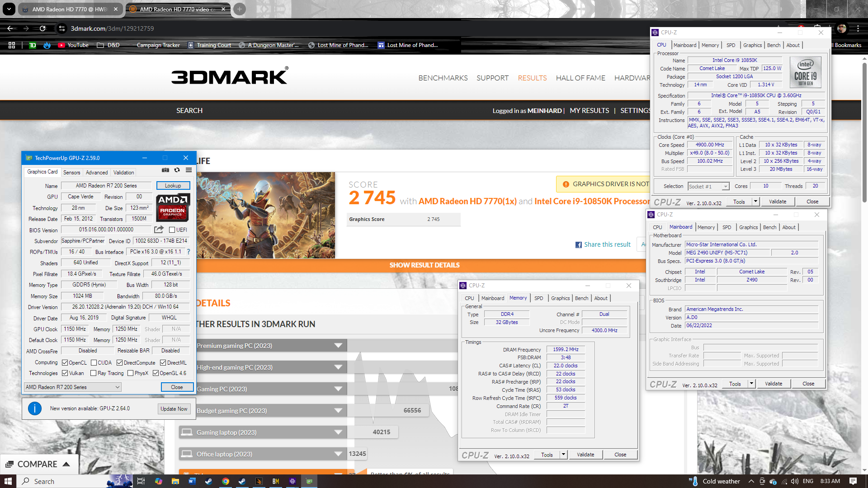The image size is (868, 488).
Task: Click the Intel Core i9 logo in CPU-Z
Action: 805,72
